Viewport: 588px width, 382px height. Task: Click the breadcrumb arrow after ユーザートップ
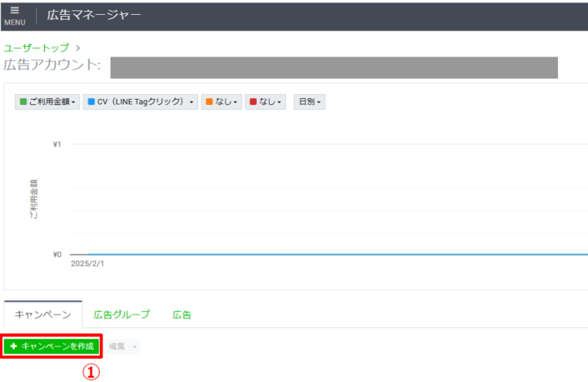pyautogui.click(x=77, y=48)
